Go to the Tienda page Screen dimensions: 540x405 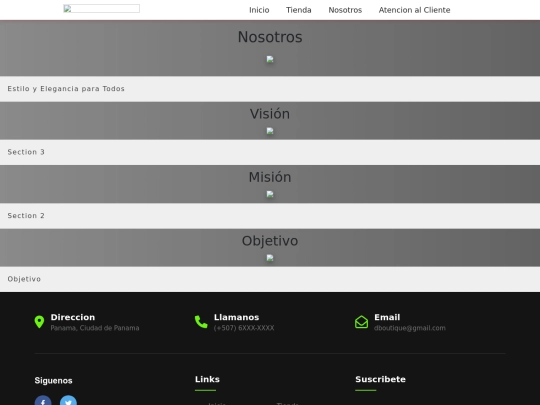(x=299, y=10)
